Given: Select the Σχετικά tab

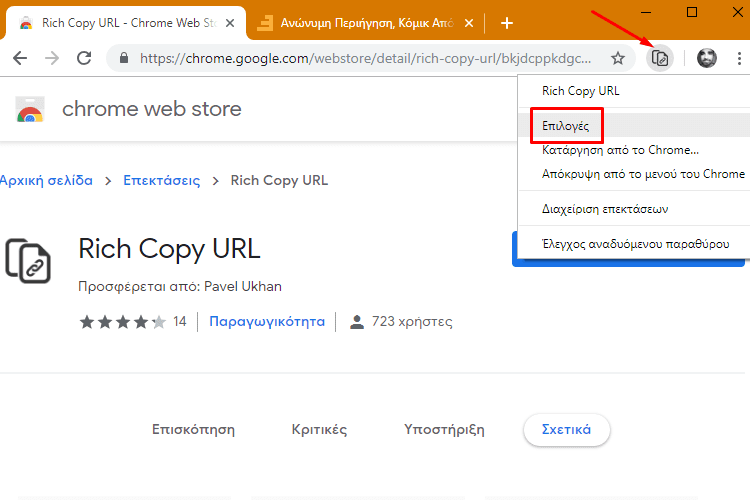Looking at the screenshot, I should click(x=566, y=430).
